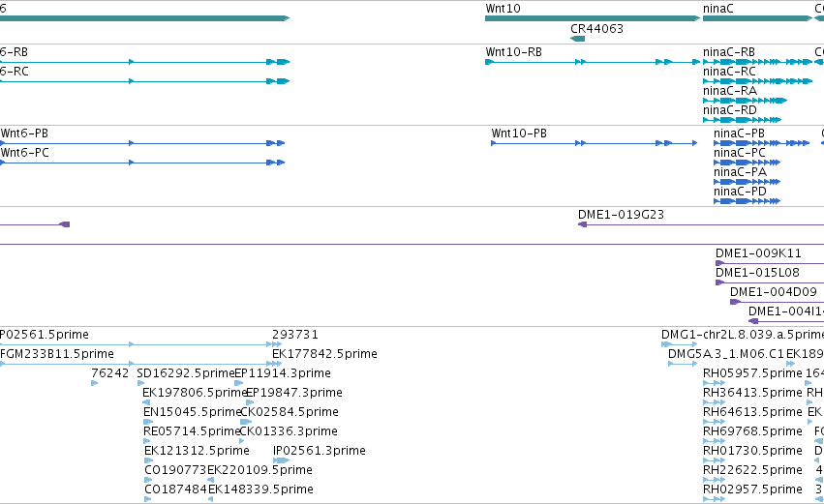Screen dimensions: 824x504
Task: Select the FGM233B11.5prime cDNA label
Action: [x=57, y=354]
